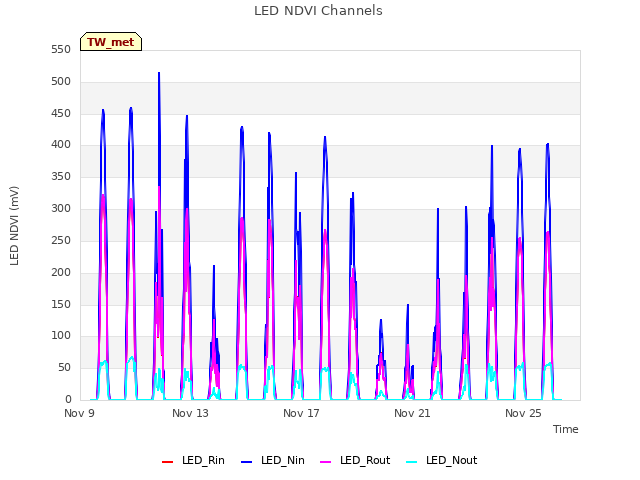Click the Nov 21 x-axis label
The image size is (640, 480).
pyautogui.click(x=412, y=413)
